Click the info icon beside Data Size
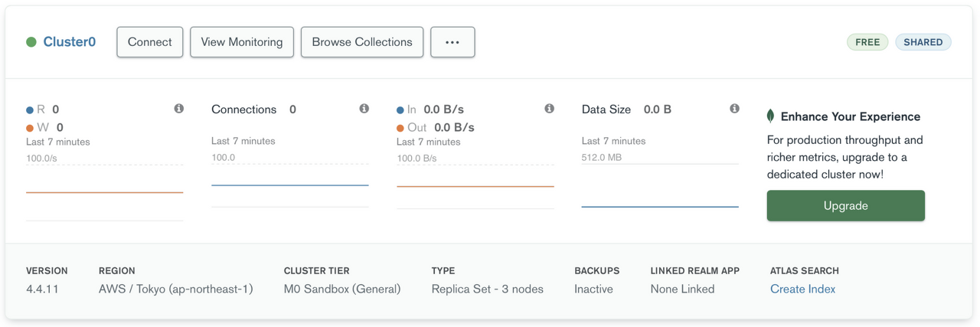Viewport: 980px width, 327px height. point(734,109)
